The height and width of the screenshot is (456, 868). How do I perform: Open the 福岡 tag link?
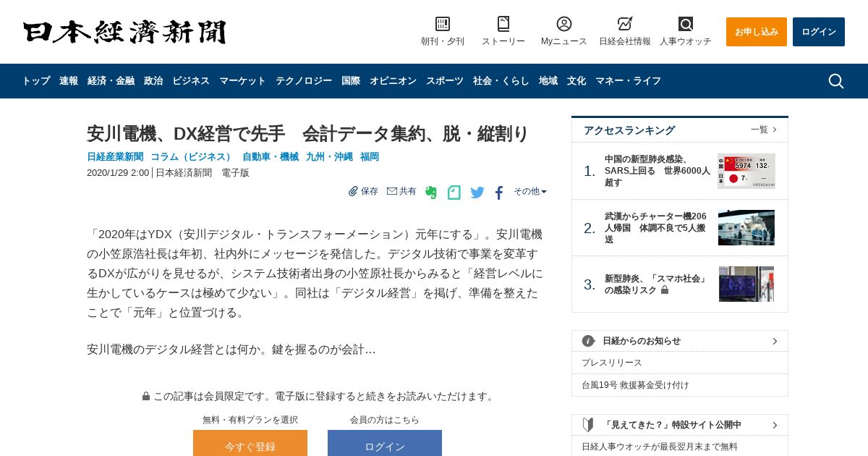coord(370,156)
